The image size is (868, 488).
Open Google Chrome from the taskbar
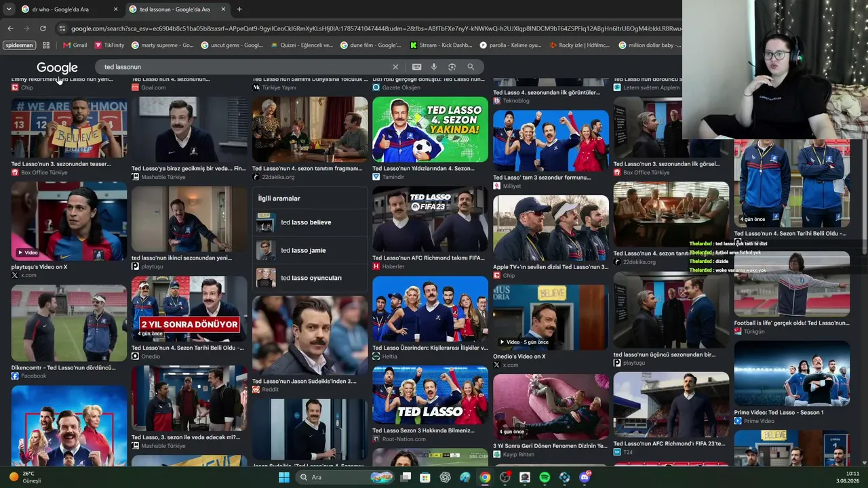coord(485,477)
